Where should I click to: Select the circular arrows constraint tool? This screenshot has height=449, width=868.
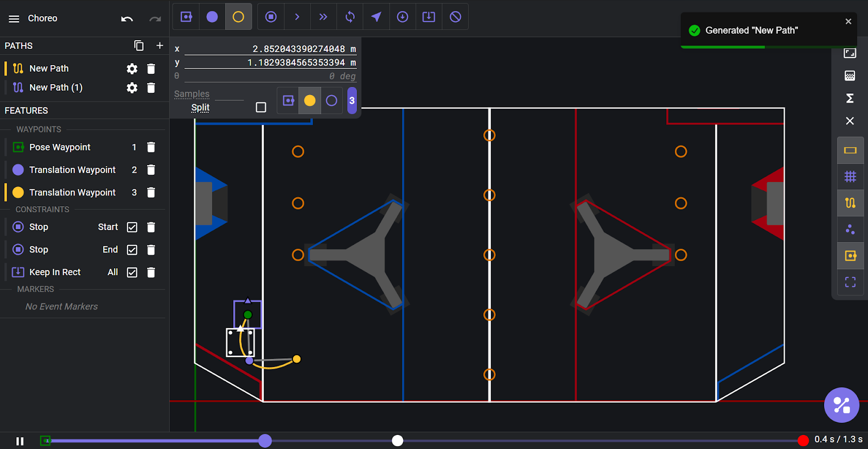tap(350, 17)
